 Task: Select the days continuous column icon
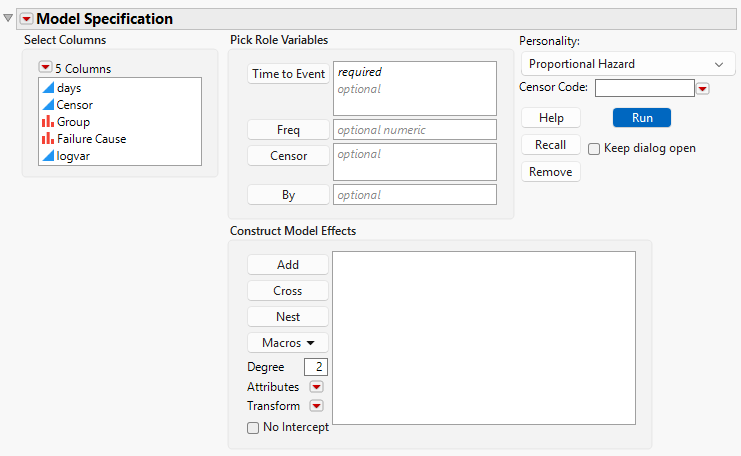pyautogui.click(x=47, y=88)
